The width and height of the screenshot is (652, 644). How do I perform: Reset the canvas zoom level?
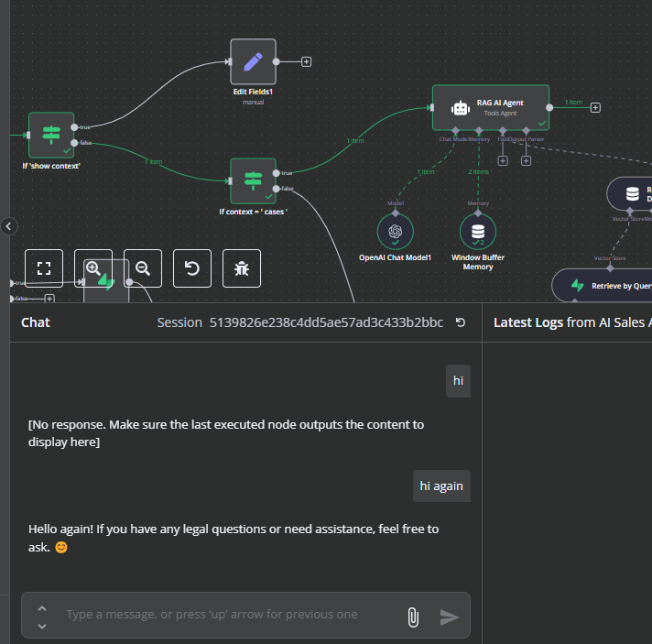point(192,268)
